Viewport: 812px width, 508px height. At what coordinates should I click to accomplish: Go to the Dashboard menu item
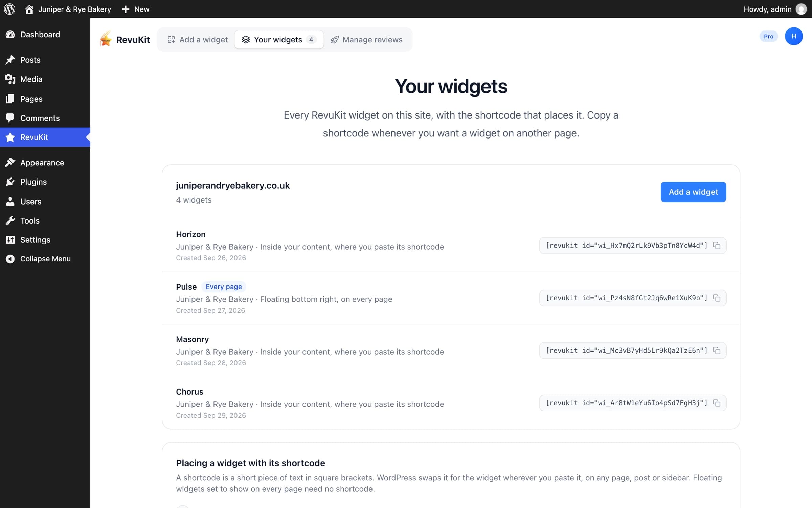pyautogui.click(x=45, y=34)
